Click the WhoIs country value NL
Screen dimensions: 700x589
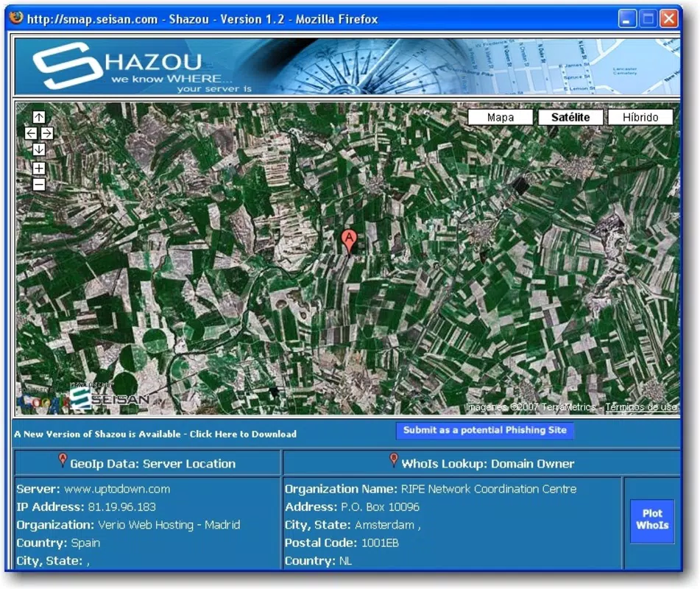click(x=345, y=561)
